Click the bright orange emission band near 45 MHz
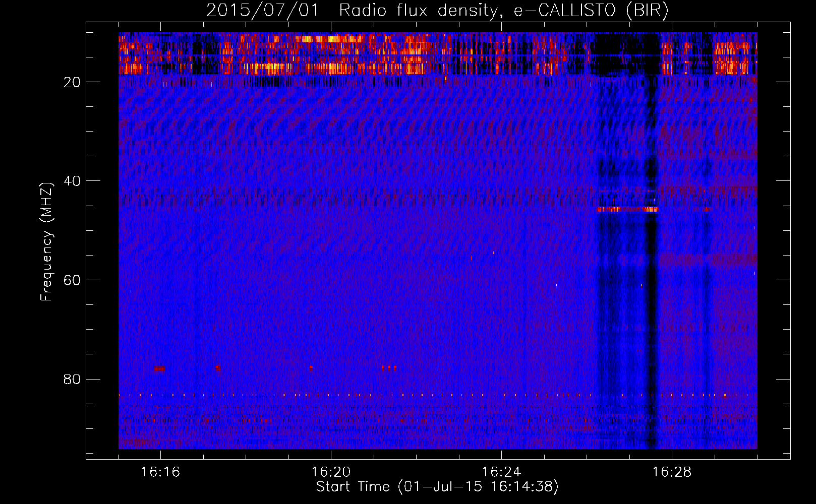This screenshot has width=816, height=504. 627,209
